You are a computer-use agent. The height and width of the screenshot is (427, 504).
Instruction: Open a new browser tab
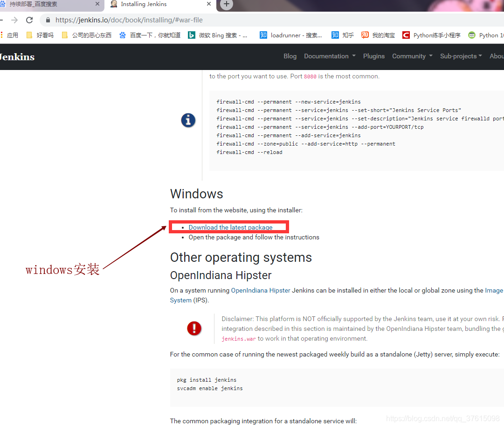pyautogui.click(x=227, y=4)
